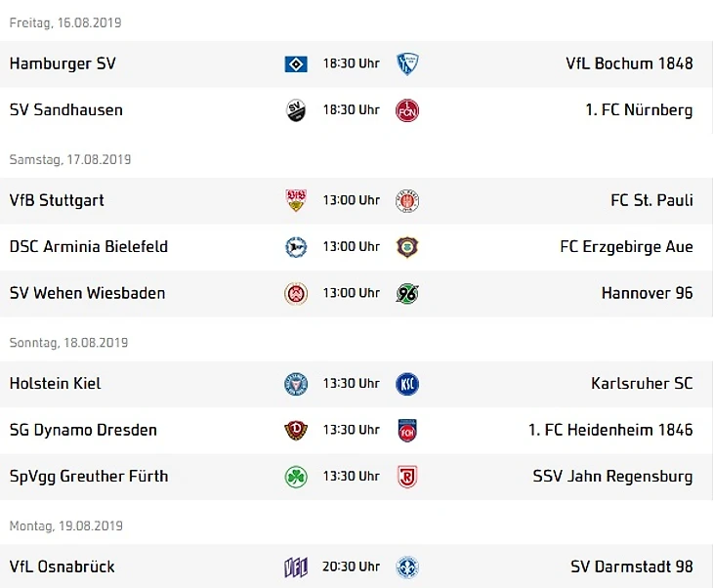Open the SV Darmstadt 98 crest

[x=407, y=567]
